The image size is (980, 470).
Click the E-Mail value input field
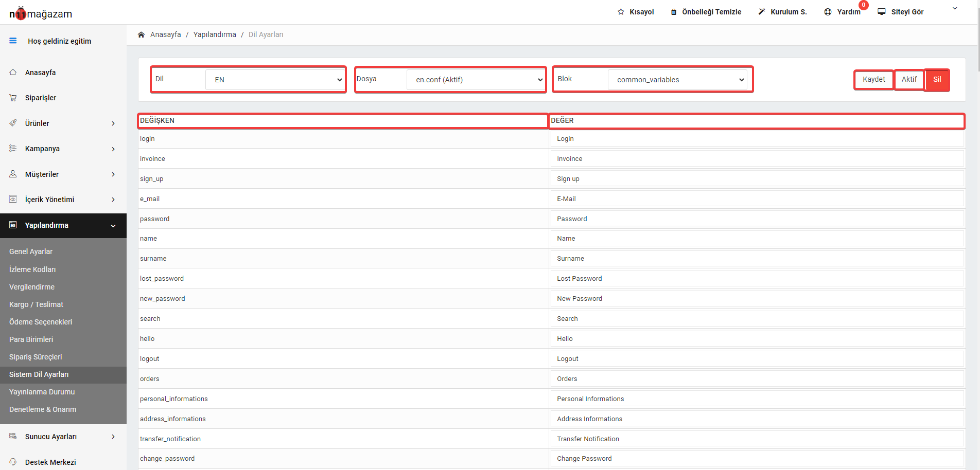click(x=757, y=199)
